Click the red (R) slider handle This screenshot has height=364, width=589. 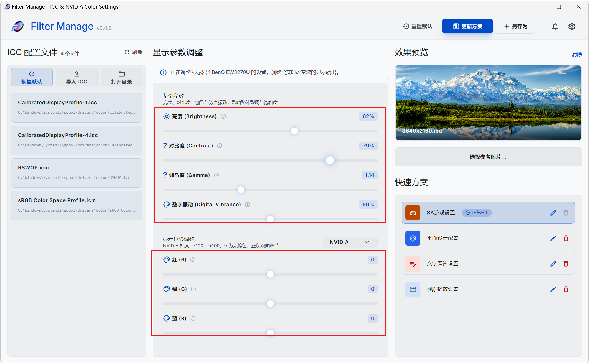(270, 274)
